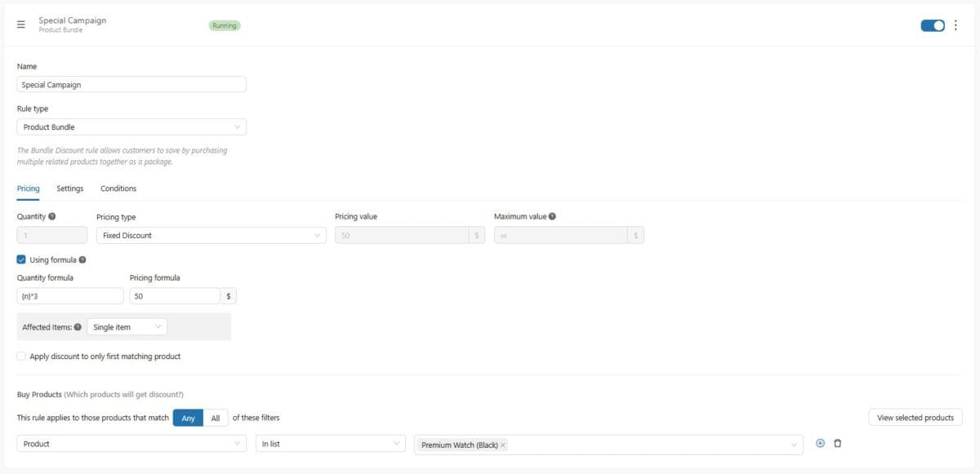
Task: Enable apply discount to only first matching product
Action: coord(21,357)
